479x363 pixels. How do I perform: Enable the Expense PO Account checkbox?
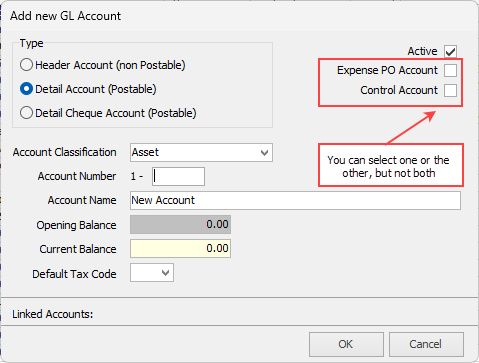[x=450, y=70]
